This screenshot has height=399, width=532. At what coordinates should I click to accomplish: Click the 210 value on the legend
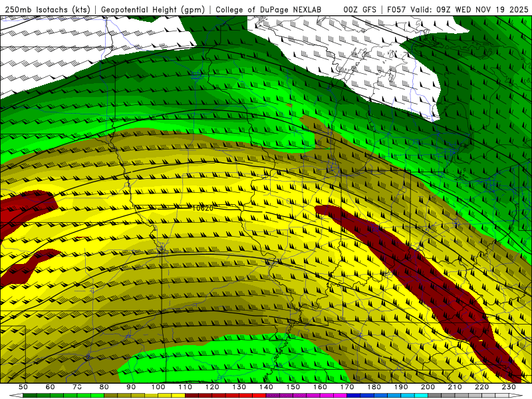[455, 387]
